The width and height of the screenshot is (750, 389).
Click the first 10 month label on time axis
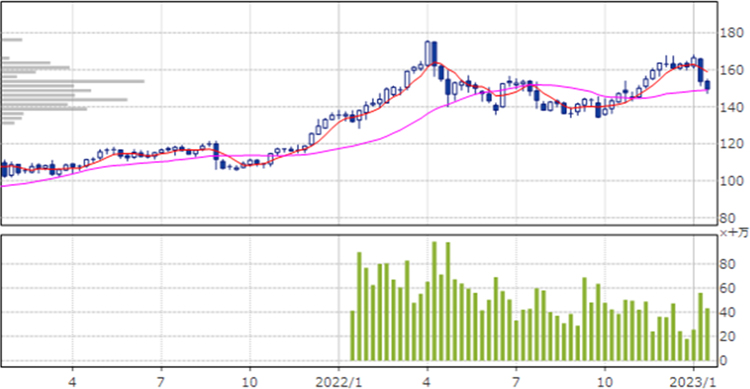(x=250, y=382)
